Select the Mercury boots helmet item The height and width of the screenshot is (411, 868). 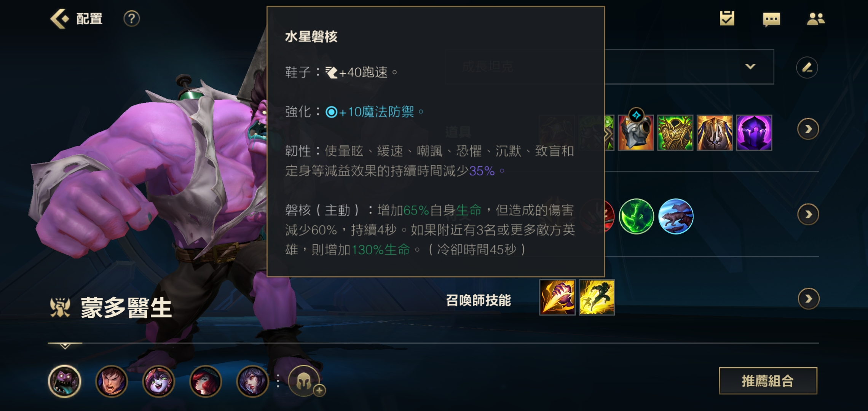pyautogui.click(x=636, y=132)
